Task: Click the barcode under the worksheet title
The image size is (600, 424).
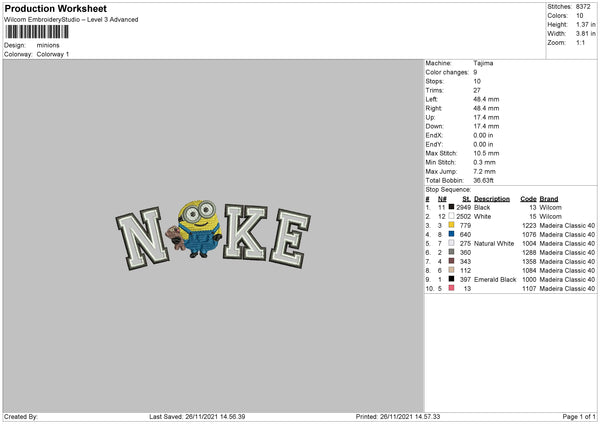Action: click(37, 32)
